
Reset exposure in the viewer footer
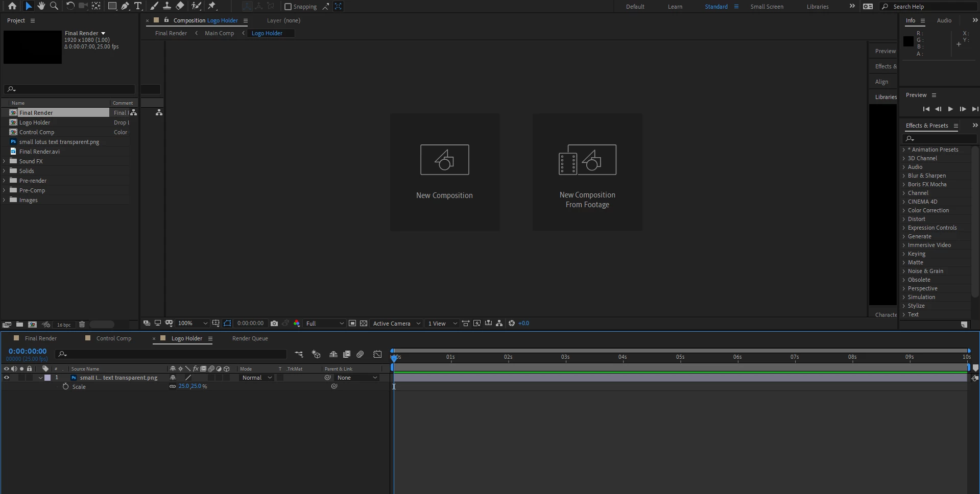pos(512,324)
